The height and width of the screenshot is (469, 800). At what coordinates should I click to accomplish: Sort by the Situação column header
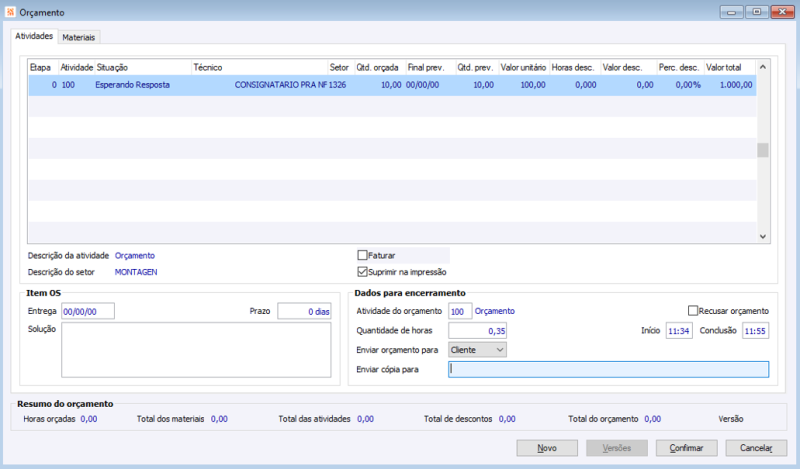(143, 67)
